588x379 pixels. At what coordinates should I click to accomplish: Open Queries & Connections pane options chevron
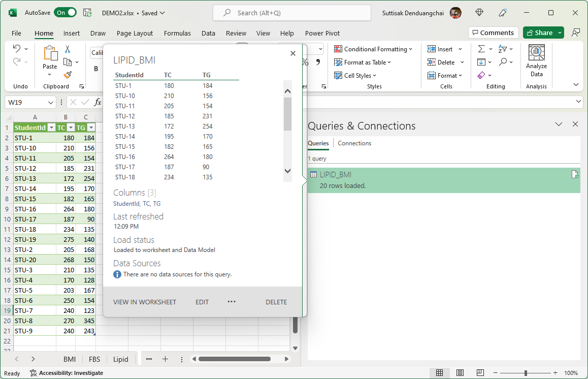(x=559, y=124)
